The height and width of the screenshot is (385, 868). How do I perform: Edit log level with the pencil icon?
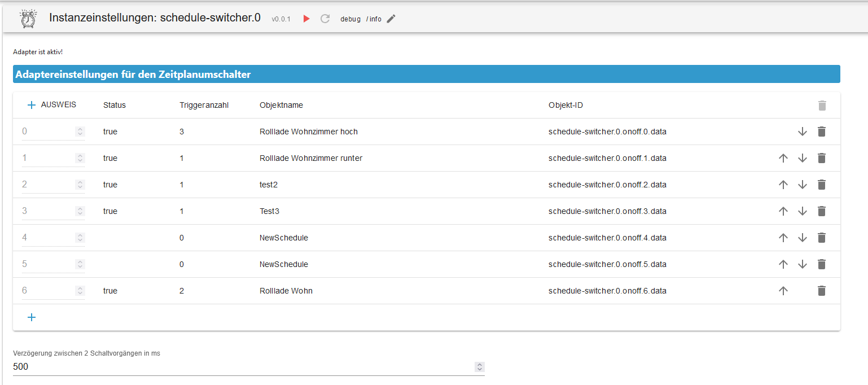click(x=391, y=19)
